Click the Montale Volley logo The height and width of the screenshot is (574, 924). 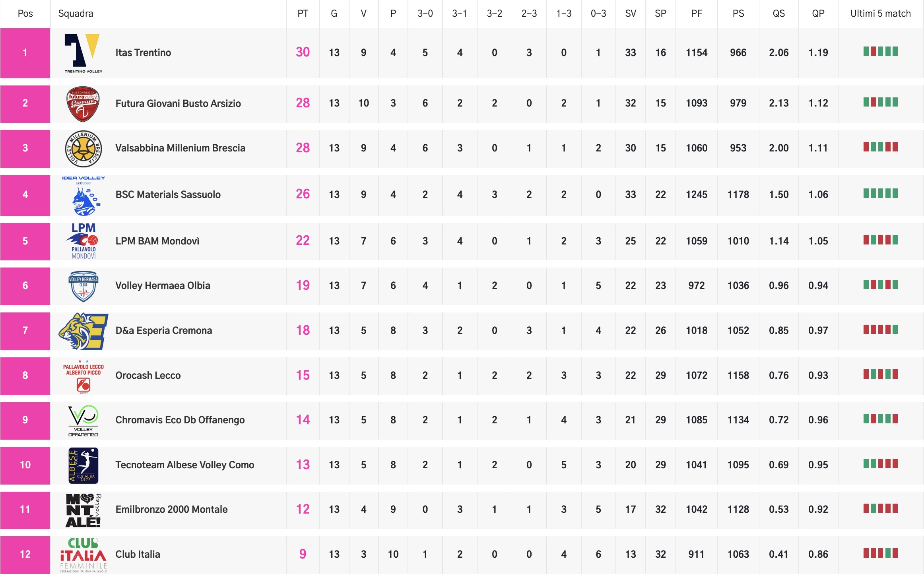click(83, 510)
